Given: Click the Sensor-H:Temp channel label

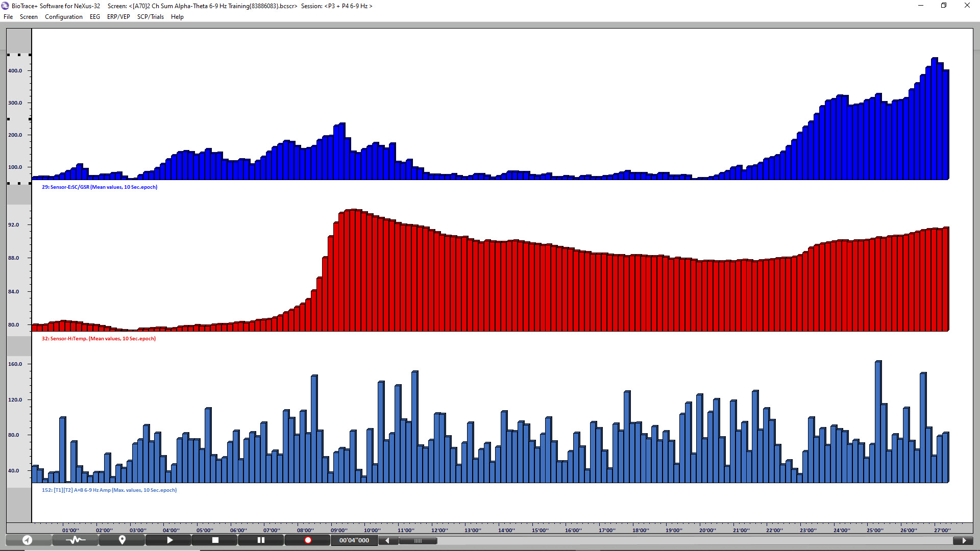Looking at the screenshot, I should pos(99,339).
